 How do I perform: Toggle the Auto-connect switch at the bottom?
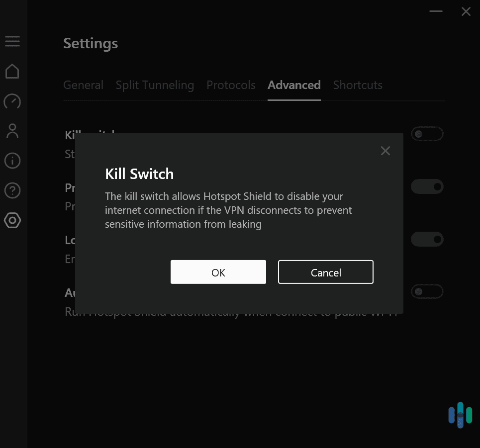point(427,291)
